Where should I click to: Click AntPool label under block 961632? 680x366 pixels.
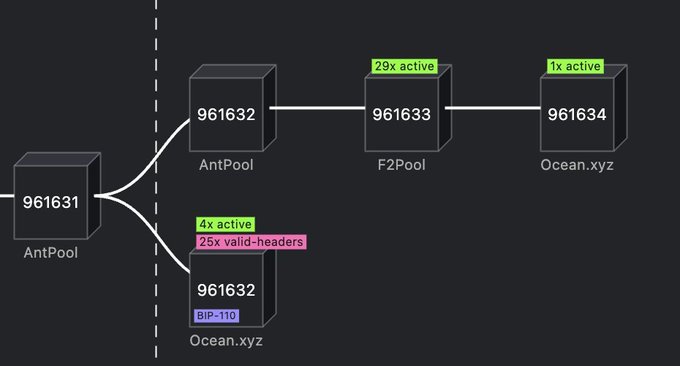click(226, 165)
